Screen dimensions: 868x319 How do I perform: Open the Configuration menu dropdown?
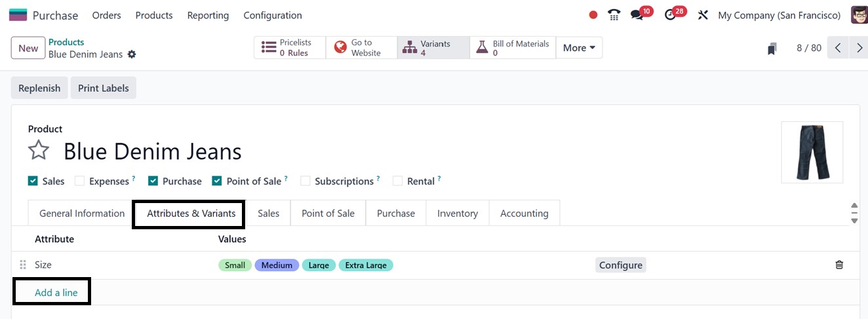272,15
